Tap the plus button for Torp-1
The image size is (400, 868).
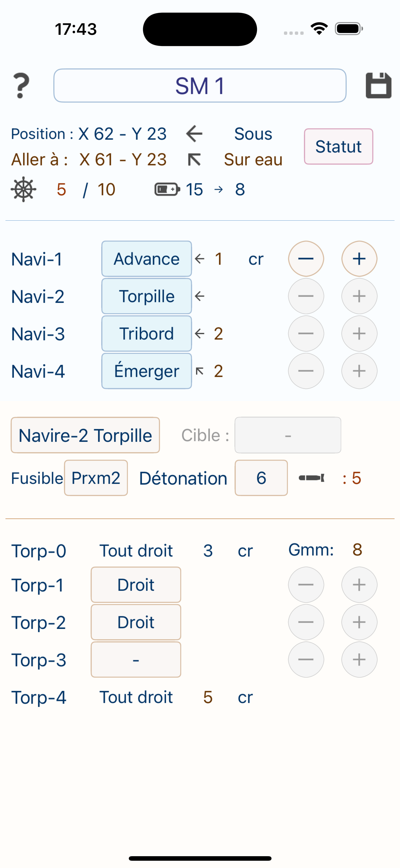(x=359, y=585)
